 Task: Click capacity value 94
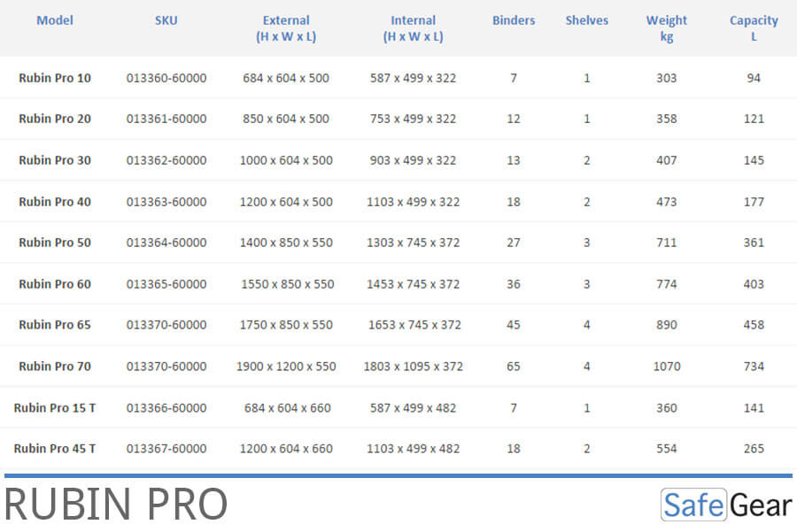[x=754, y=78]
